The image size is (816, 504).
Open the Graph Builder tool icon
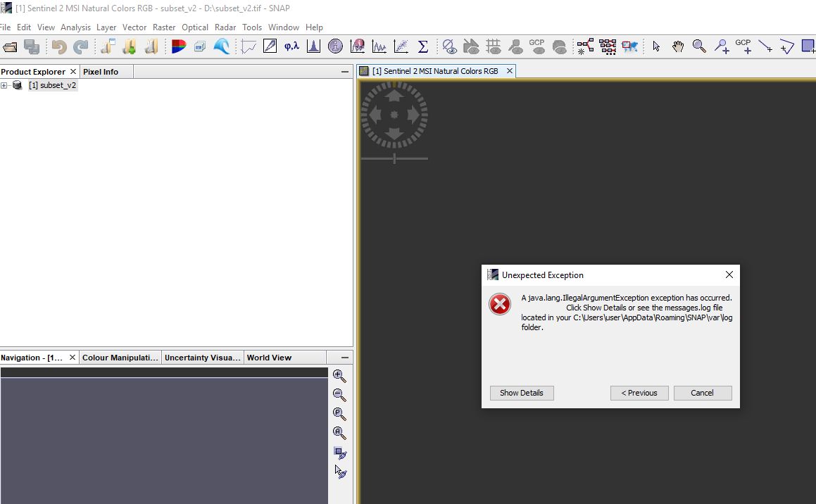(585, 46)
